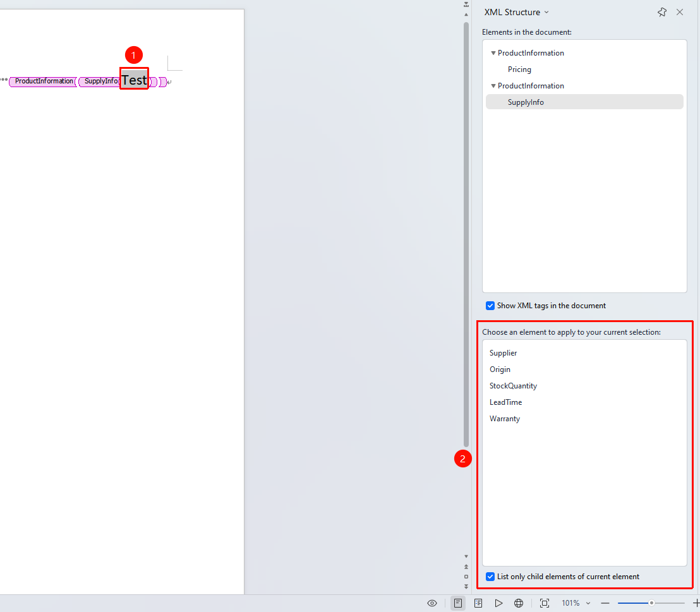Apply the StockQuantity element to the selection
Screen dimensions: 700x612
click(513, 386)
